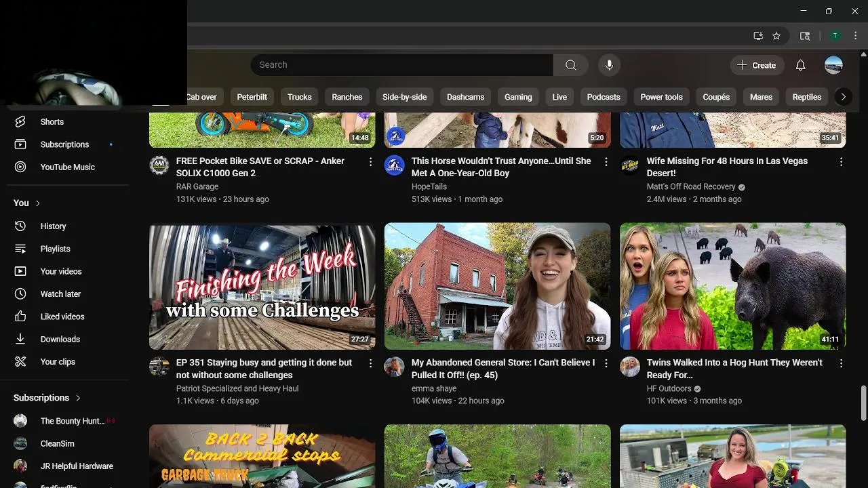Open more options for EP 351 video
This screenshot has width=868, height=488.
370,363
